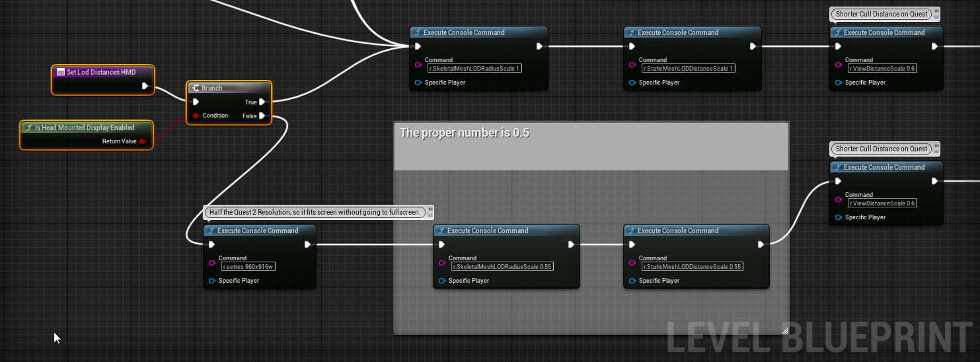Image resolution: width=980 pixels, height=362 pixels.
Task: Grab the comment box corner resize handle
Action: (785, 330)
